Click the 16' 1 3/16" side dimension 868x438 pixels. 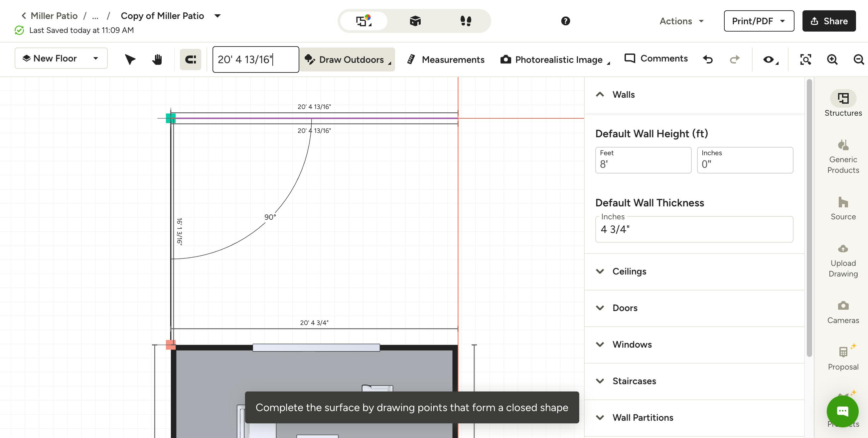pos(180,231)
